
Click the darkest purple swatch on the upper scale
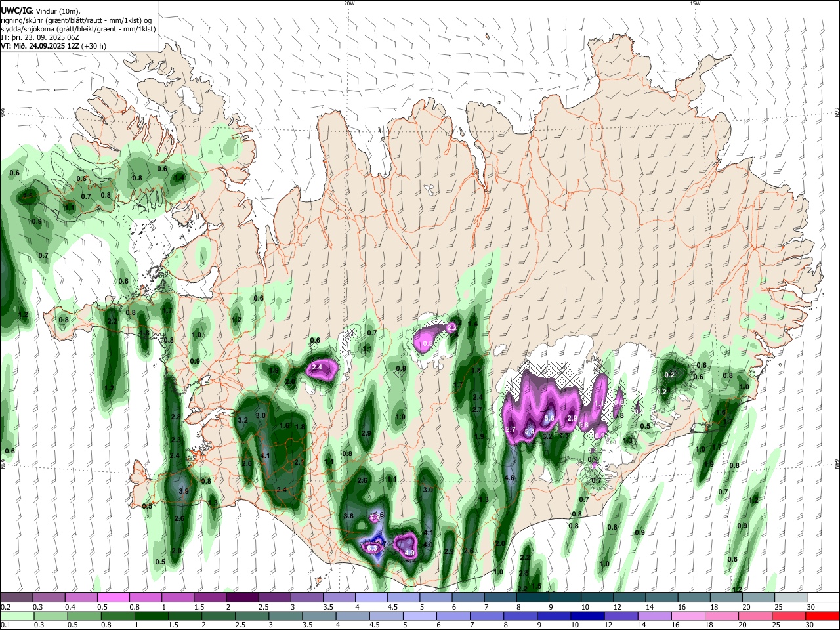pos(241,597)
